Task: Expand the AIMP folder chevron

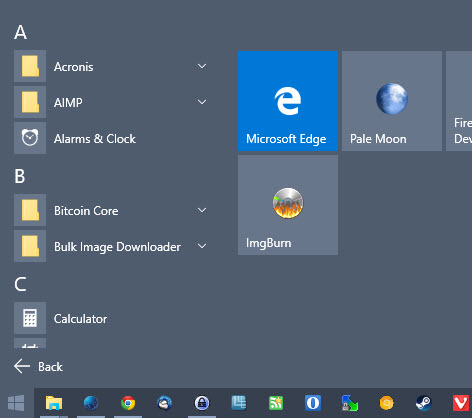Action: (202, 102)
